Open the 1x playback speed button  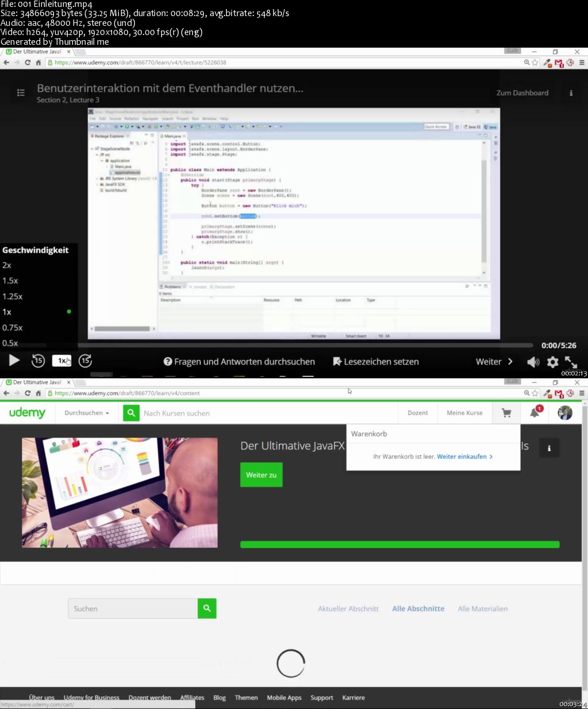(x=61, y=361)
